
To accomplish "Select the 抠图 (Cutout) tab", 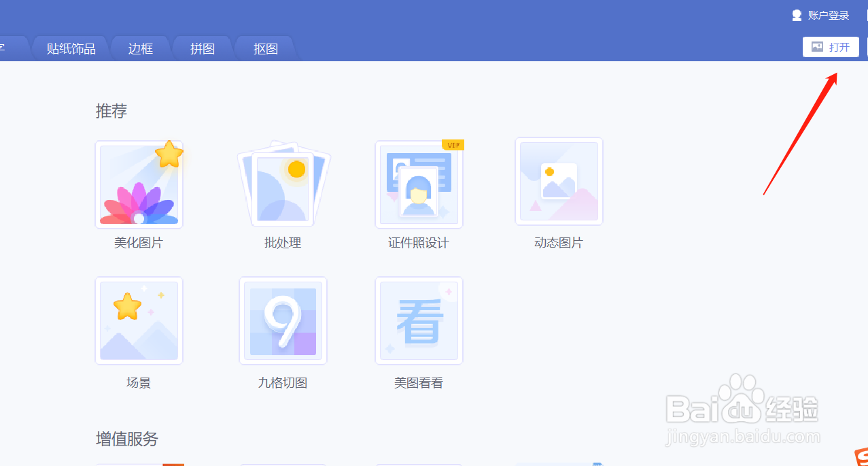I will pyautogui.click(x=264, y=48).
